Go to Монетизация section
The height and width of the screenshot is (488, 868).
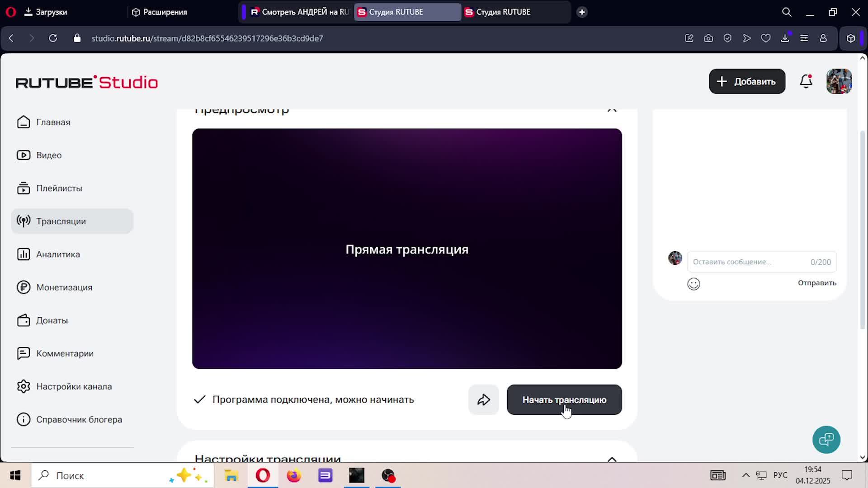click(64, 287)
